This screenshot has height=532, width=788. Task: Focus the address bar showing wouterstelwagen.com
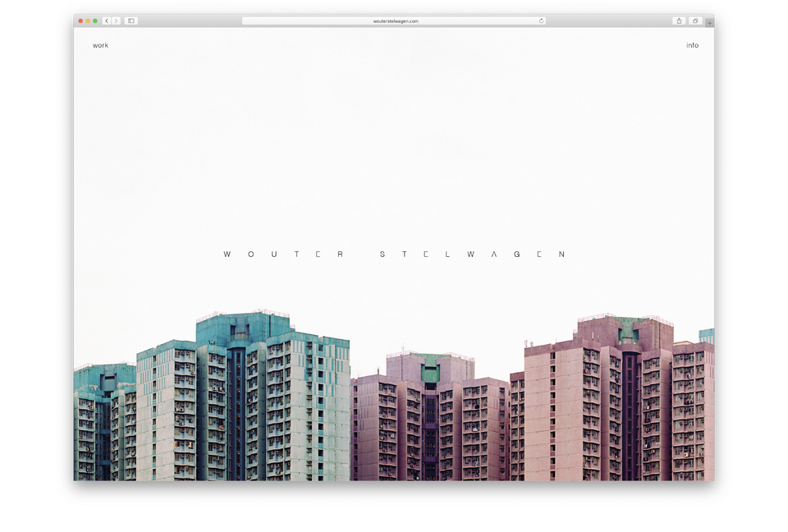coord(394,21)
